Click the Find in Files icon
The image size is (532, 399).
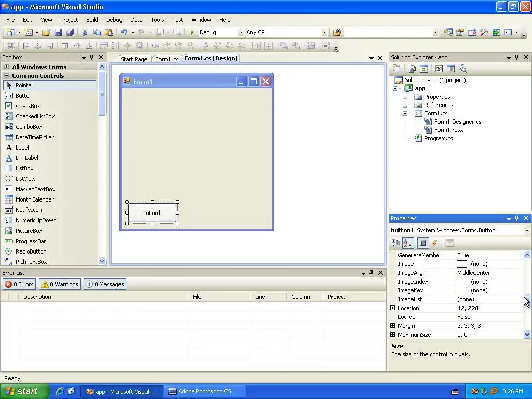click(x=337, y=32)
